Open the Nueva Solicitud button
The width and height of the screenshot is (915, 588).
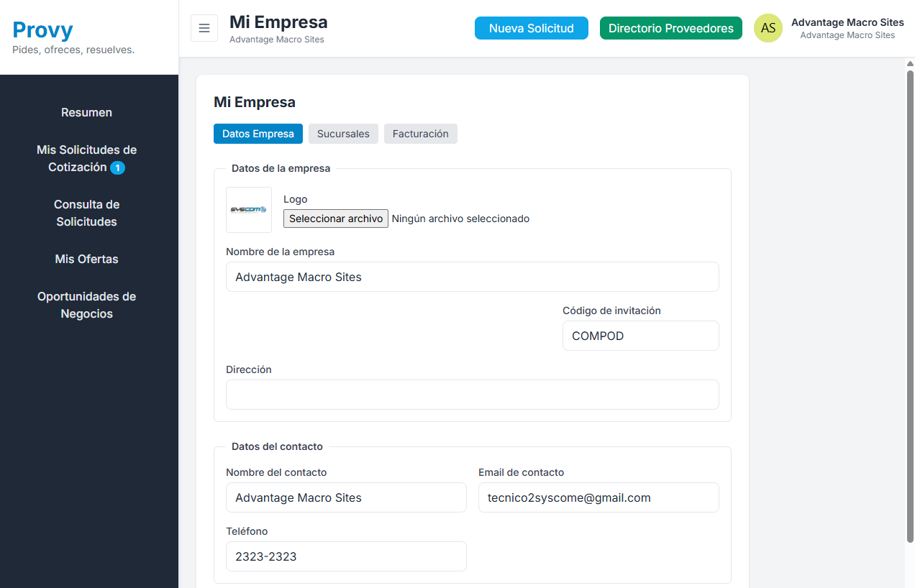click(x=531, y=28)
